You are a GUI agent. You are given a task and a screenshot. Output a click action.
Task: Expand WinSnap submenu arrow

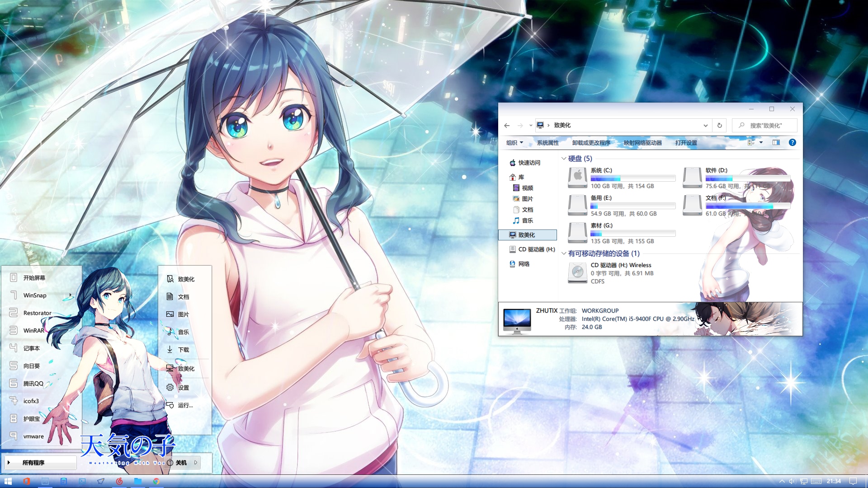click(x=71, y=295)
